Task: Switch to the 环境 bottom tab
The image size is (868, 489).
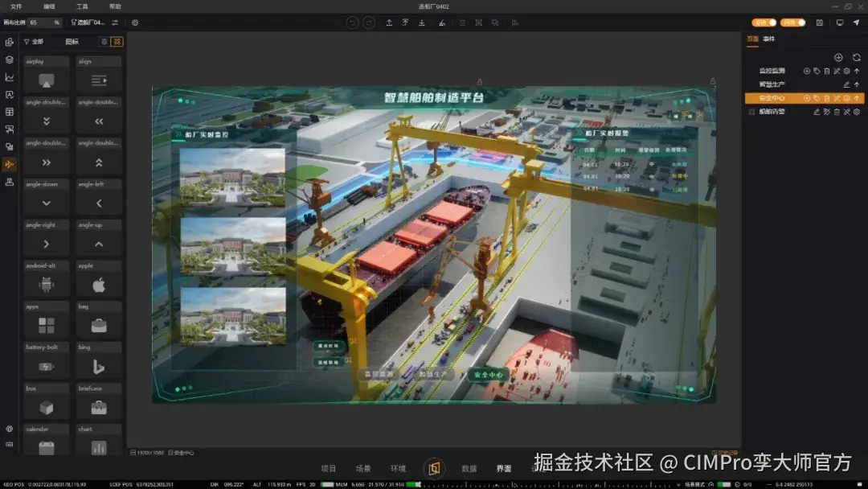Action: pyautogui.click(x=398, y=469)
